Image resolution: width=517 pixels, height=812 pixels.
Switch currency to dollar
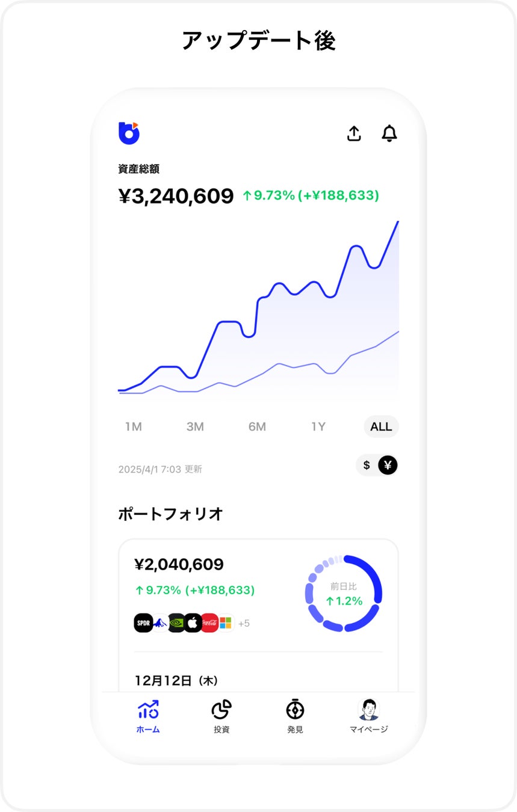click(x=367, y=466)
